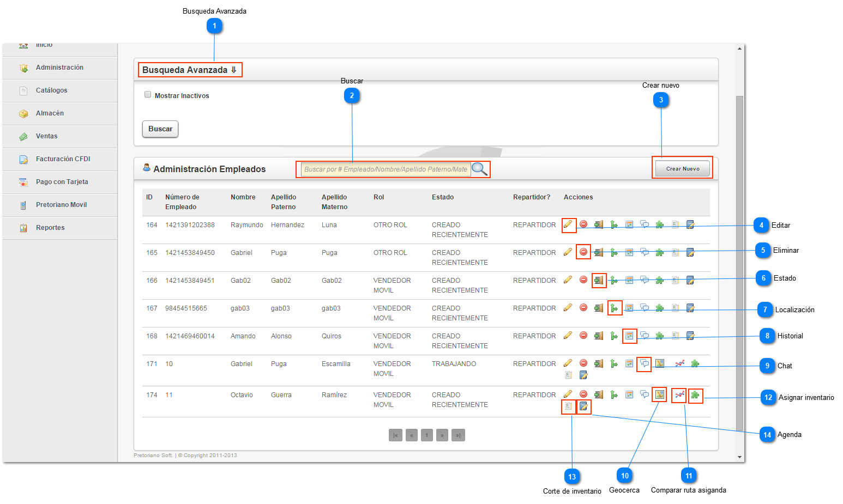The height and width of the screenshot is (504, 843).
Task: Click chat bubbles icon in Raymundo row
Action: pyautogui.click(x=645, y=224)
